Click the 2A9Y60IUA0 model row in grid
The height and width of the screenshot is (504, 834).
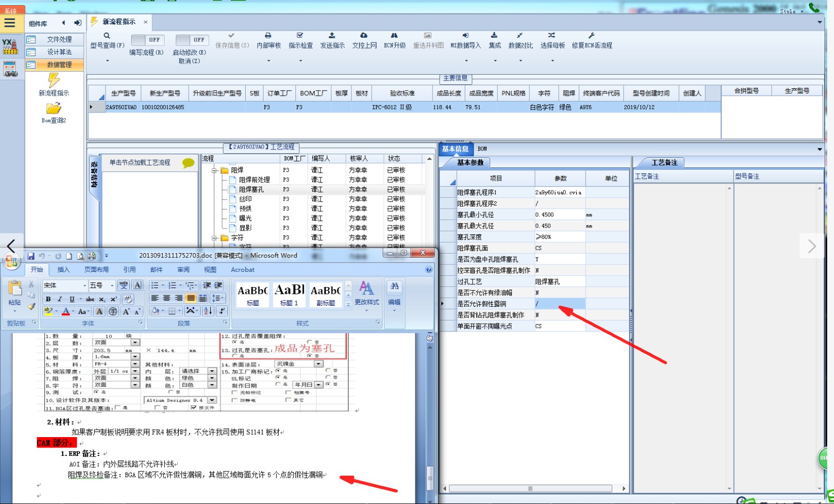click(x=404, y=107)
